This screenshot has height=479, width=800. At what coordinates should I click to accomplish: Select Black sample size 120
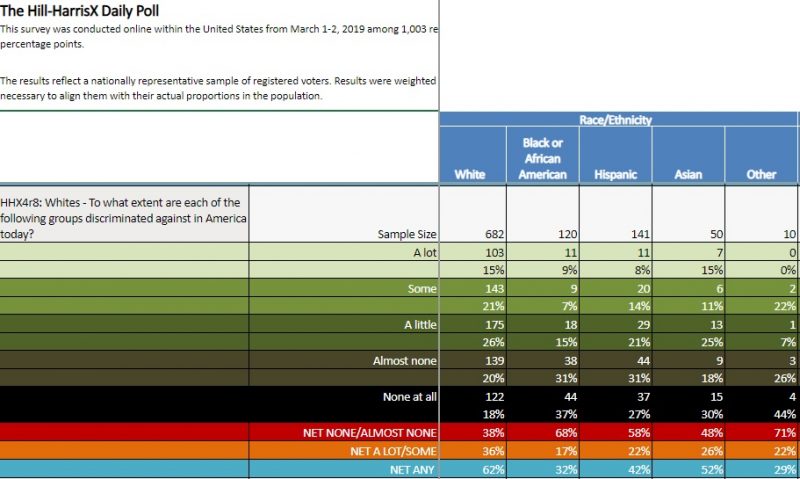coord(567,234)
